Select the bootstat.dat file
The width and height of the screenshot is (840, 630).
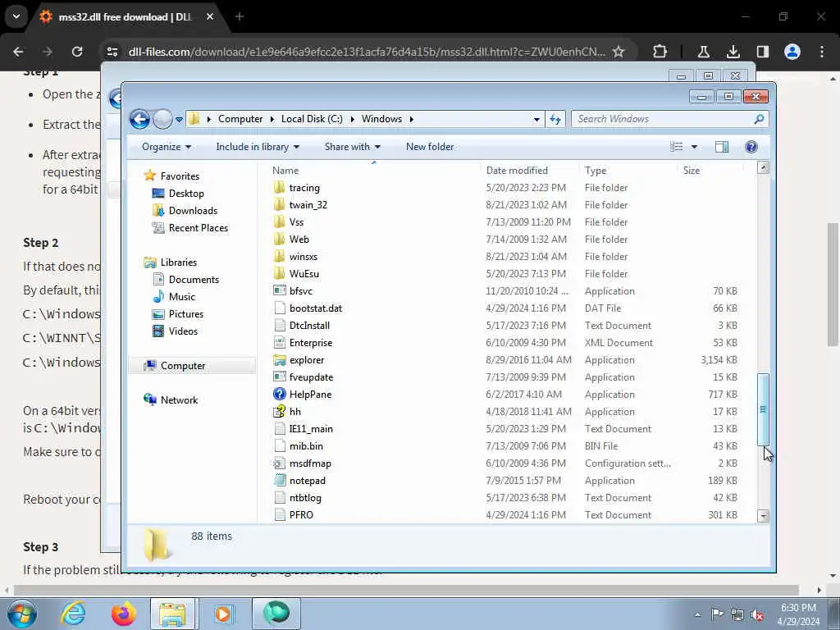315,308
